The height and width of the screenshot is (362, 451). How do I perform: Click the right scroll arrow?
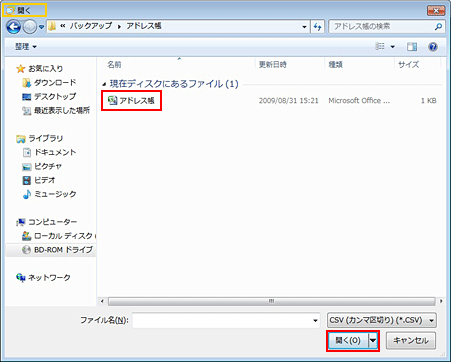point(441,301)
